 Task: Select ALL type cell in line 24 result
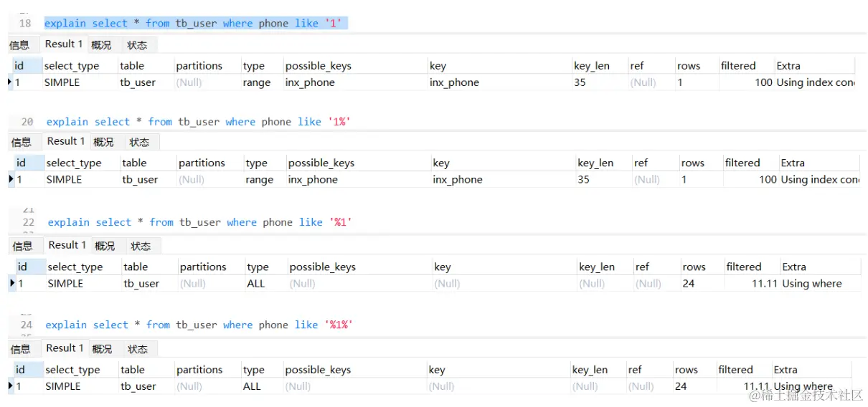click(x=252, y=386)
